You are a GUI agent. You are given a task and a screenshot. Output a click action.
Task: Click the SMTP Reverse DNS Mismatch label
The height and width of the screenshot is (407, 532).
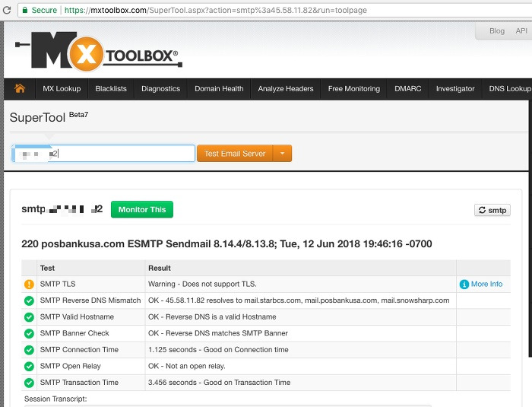click(90, 300)
